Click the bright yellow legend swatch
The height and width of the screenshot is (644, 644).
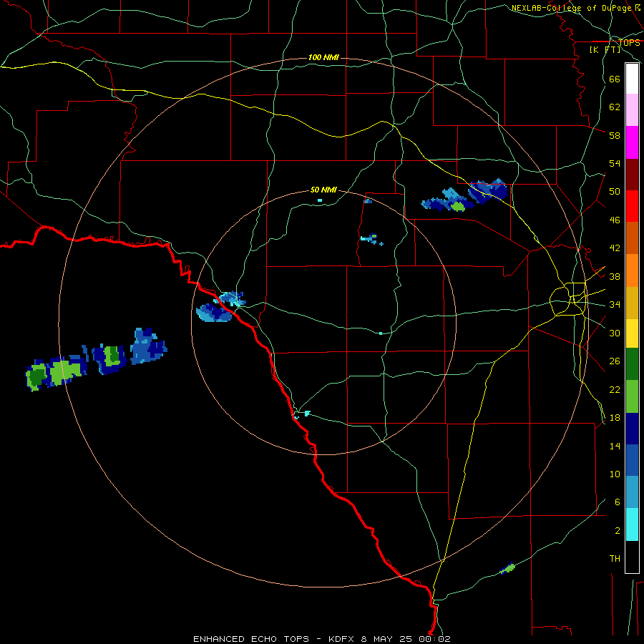(x=632, y=333)
